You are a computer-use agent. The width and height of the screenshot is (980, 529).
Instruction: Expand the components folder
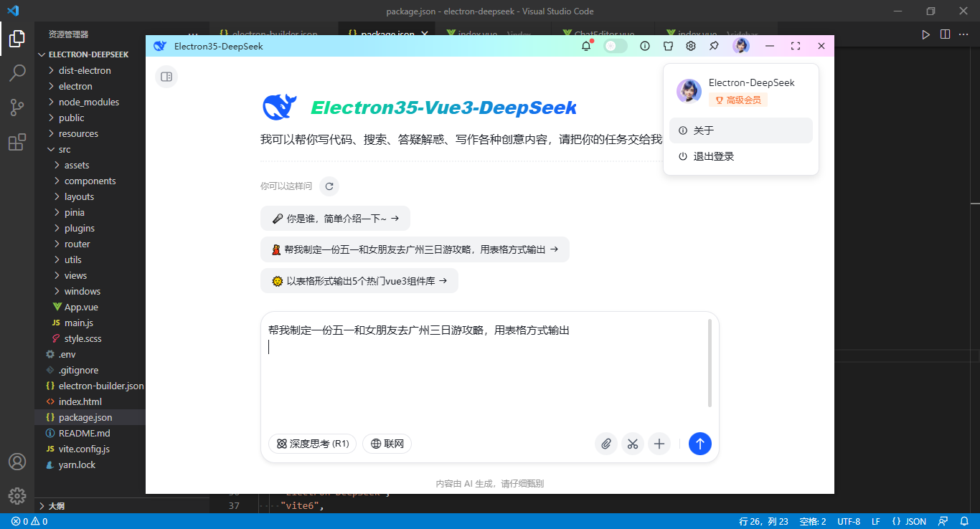[90, 181]
